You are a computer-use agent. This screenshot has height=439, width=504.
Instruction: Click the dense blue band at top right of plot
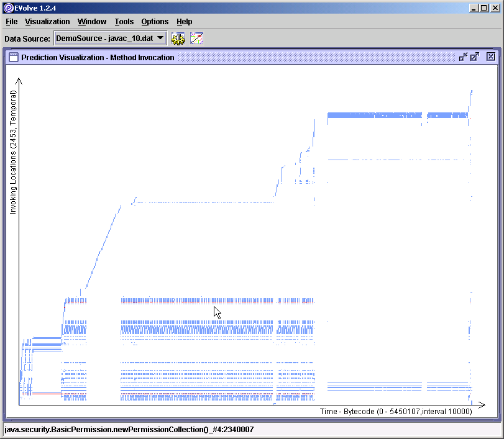[398, 115]
